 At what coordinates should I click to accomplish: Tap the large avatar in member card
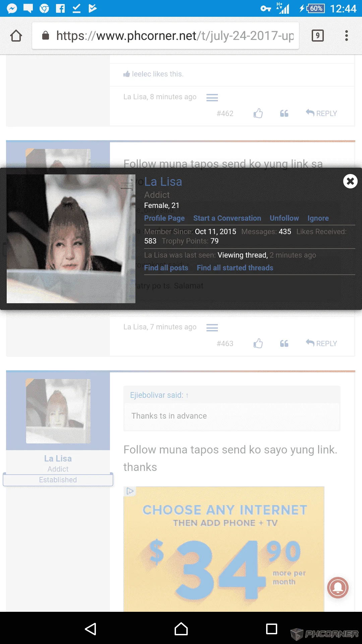(x=71, y=239)
